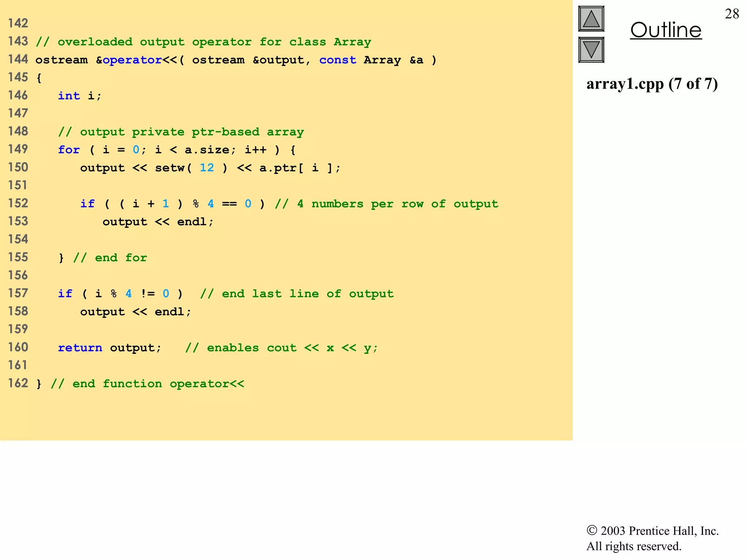The height and width of the screenshot is (560, 747).
Task: Click the 'end for' comment
Action: (110, 258)
